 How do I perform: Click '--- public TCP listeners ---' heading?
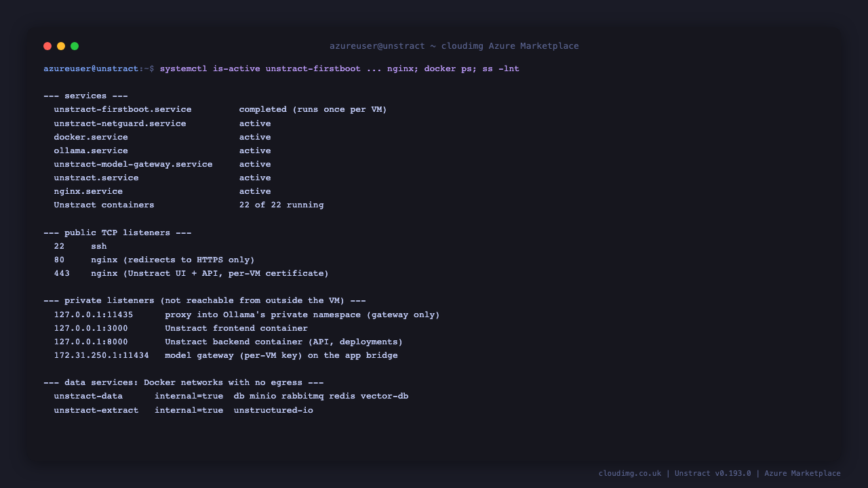click(x=117, y=232)
